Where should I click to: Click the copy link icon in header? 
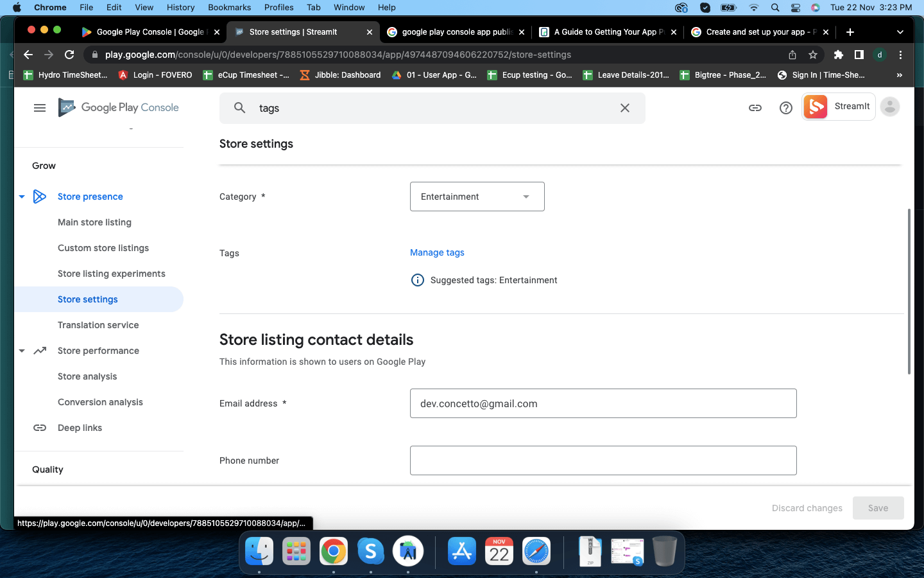click(x=755, y=108)
